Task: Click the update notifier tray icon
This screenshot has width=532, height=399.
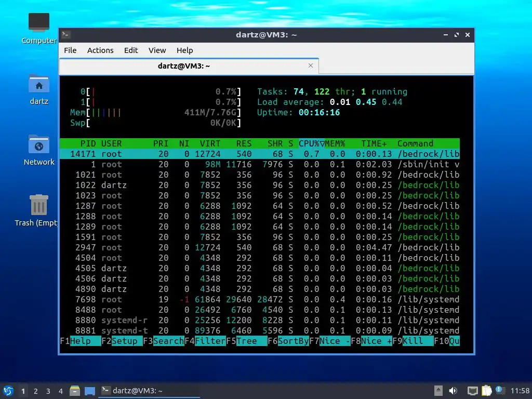Action: (x=500, y=390)
